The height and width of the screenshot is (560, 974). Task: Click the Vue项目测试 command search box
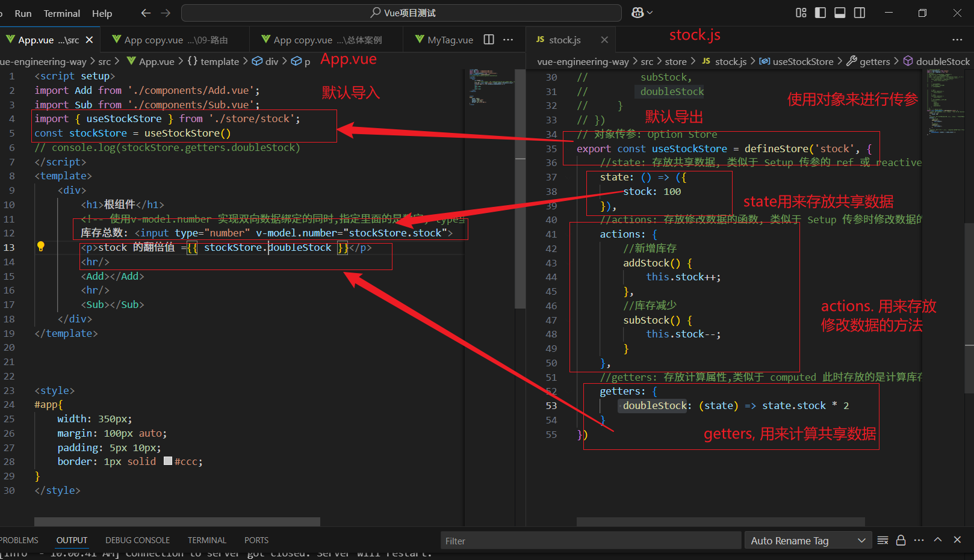coord(401,13)
